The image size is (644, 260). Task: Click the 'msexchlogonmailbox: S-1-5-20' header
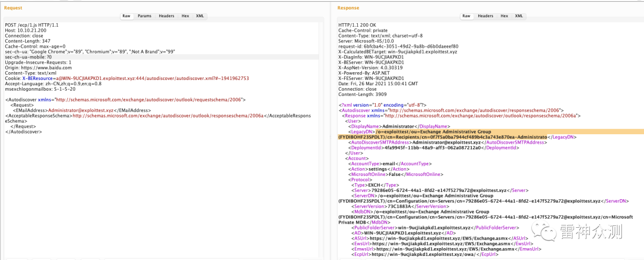(x=41, y=89)
